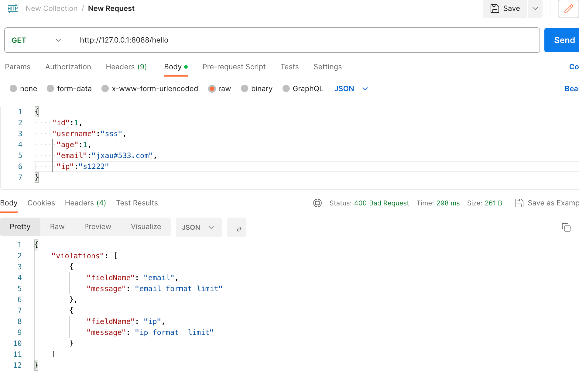
Task: Click the Save button
Action: tap(505, 9)
